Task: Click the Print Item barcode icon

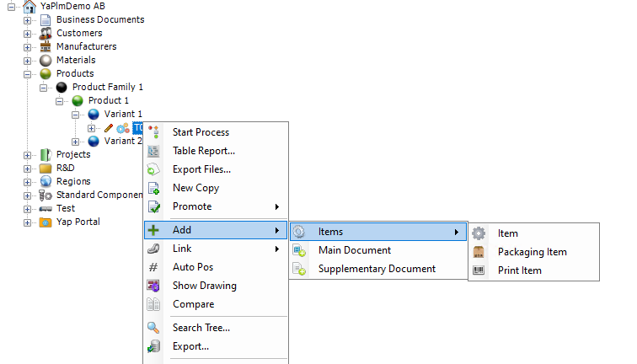Action: [479, 270]
